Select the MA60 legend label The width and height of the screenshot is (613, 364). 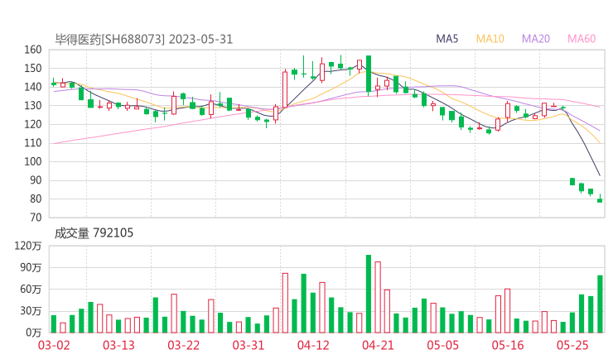(582, 39)
